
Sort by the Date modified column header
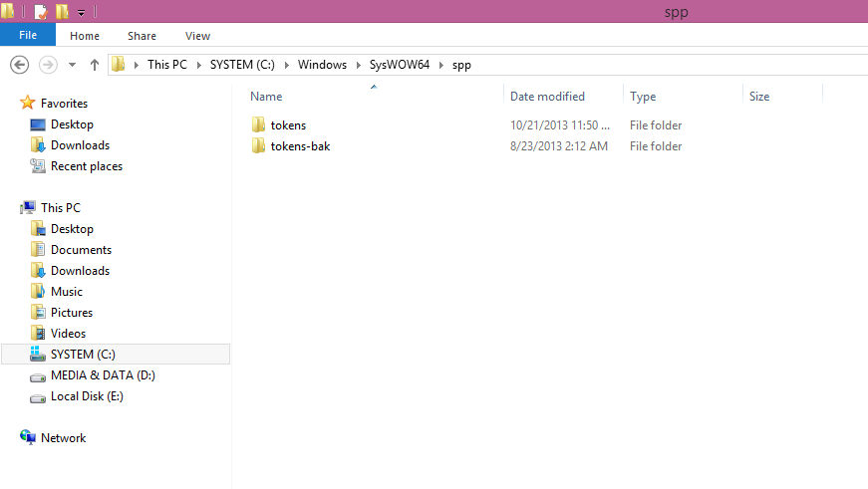[x=547, y=97]
